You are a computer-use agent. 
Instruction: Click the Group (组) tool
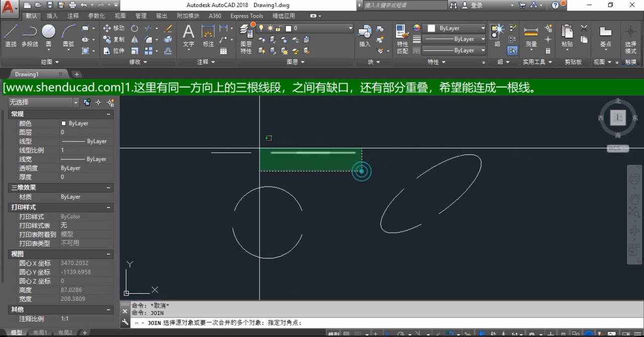click(x=497, y=36)
